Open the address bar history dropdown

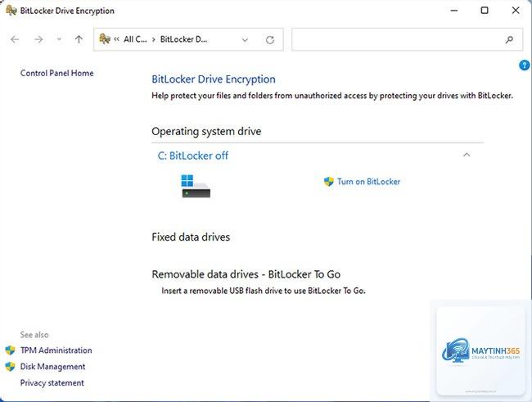click(x=245, y=40)
